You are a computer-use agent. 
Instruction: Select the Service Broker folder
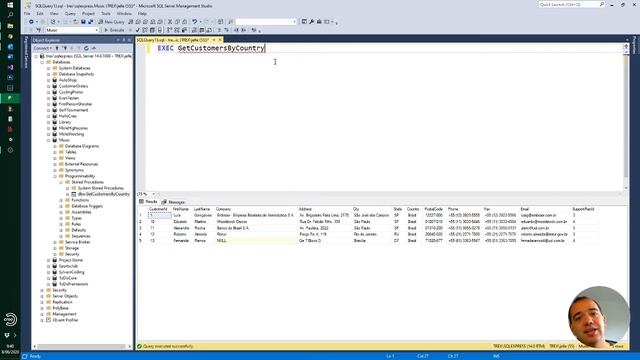(x=77, y=242)
